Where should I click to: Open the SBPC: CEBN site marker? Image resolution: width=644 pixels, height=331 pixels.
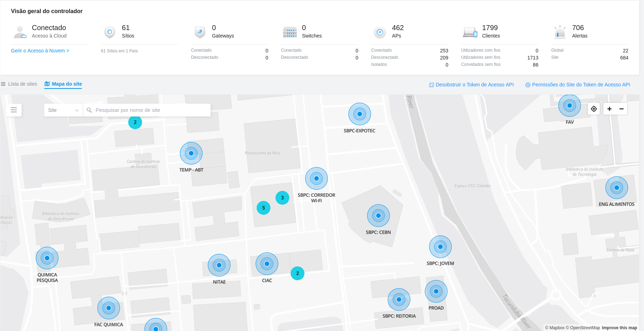pos(378,216)
